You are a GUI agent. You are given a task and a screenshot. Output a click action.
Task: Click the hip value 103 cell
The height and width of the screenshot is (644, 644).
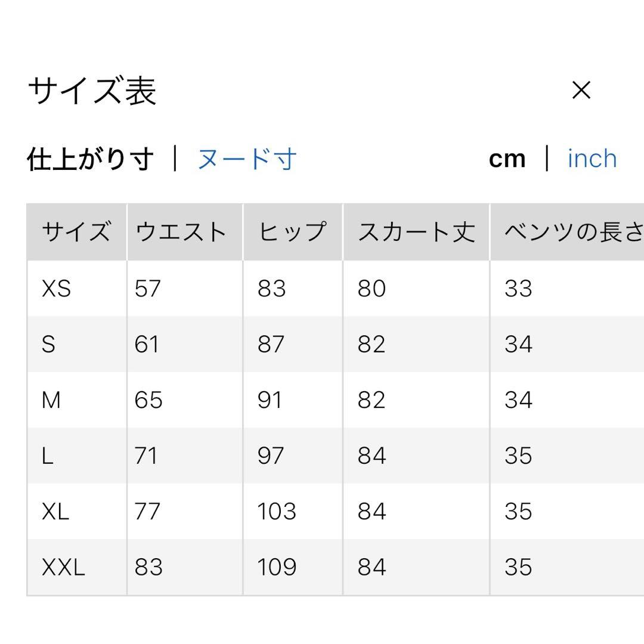277,512
